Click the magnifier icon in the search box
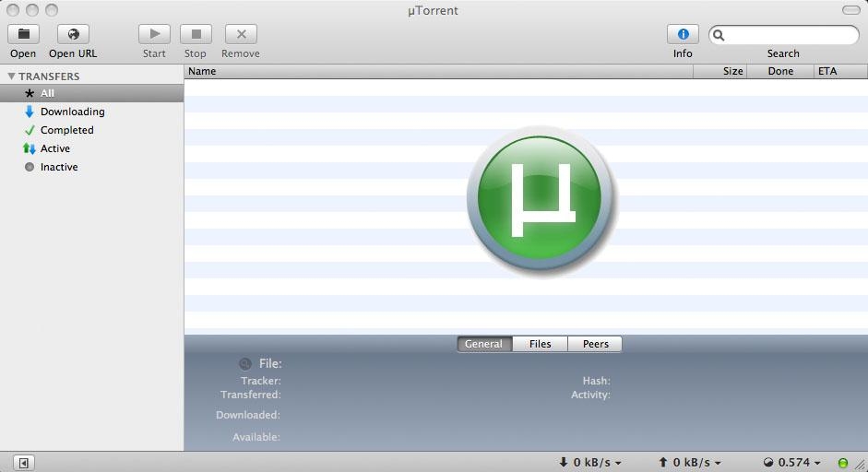Screen dimensions: 868x472 point(719,35)
